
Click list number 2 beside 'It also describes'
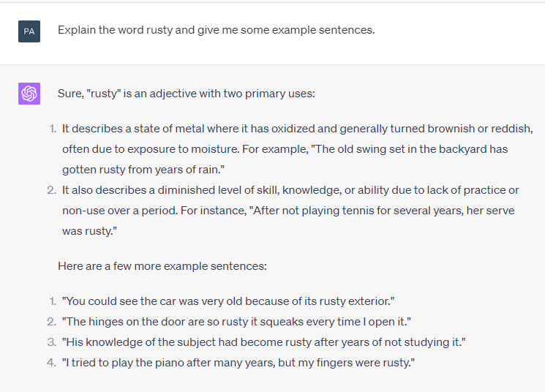(x=51, y=190)
